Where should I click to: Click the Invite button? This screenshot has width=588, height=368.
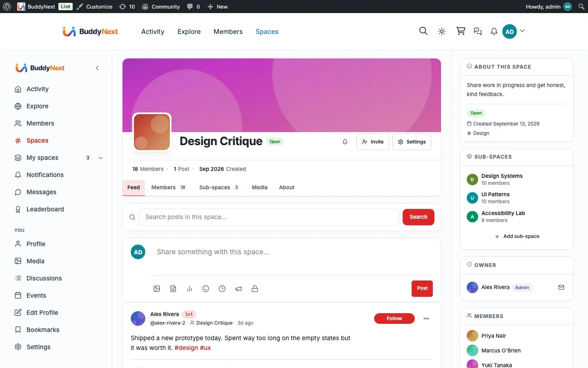pos(373,142)
